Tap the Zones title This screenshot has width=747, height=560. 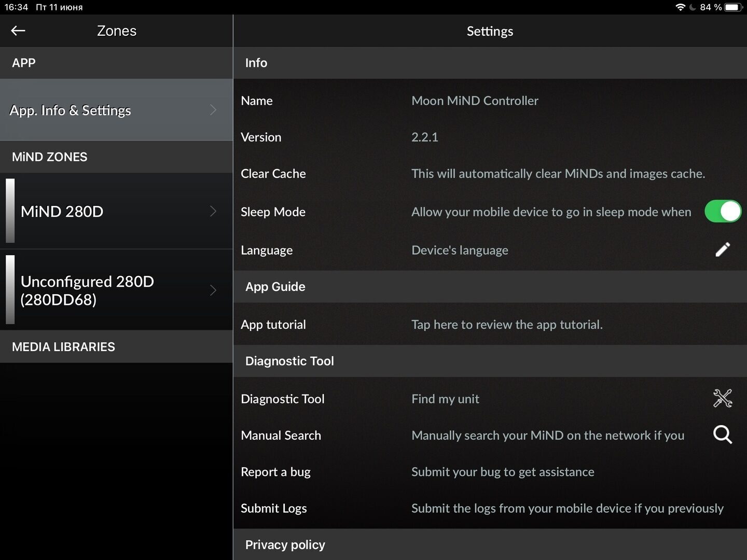point(117,31)
